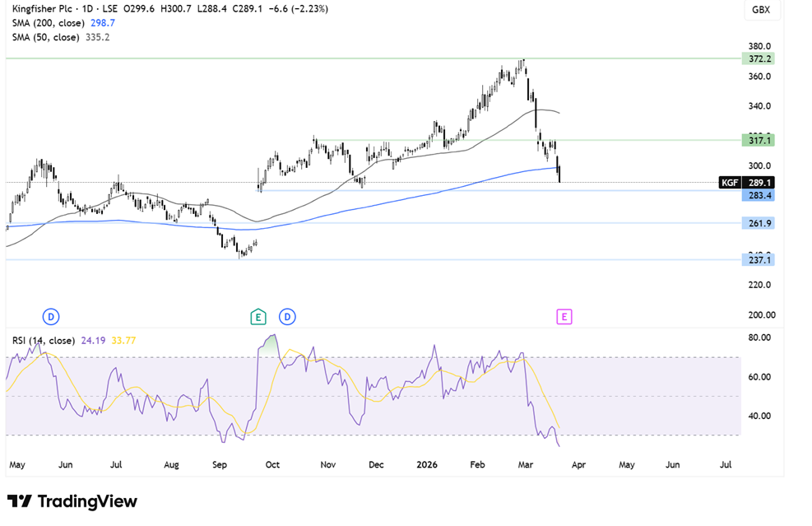The image size is (812, 526).
Task: Click the green earnings E marker near October
Action: [x=258, y=317]
